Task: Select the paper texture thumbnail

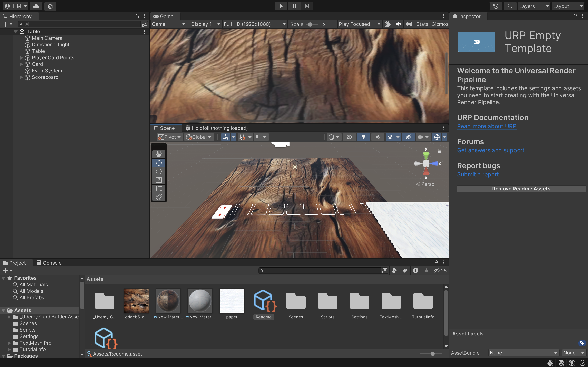Action: (x=232, y=301)
